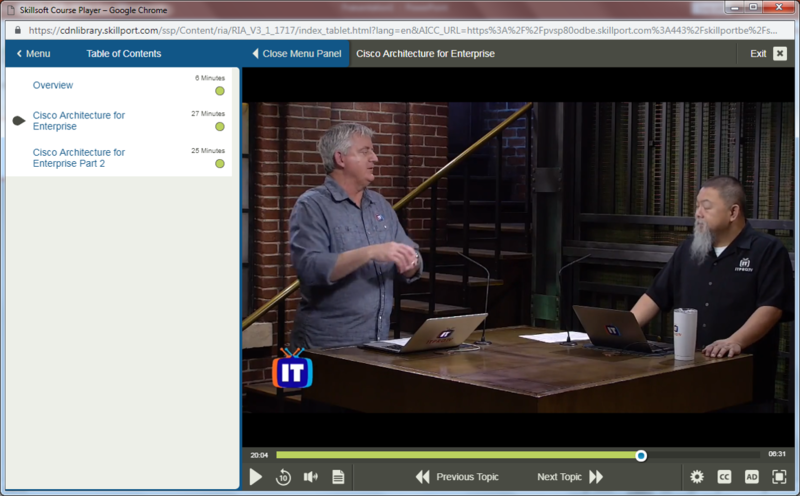The image size is (800, 496).
Task: Click the Exit label
Action: [x=758, y=54]
